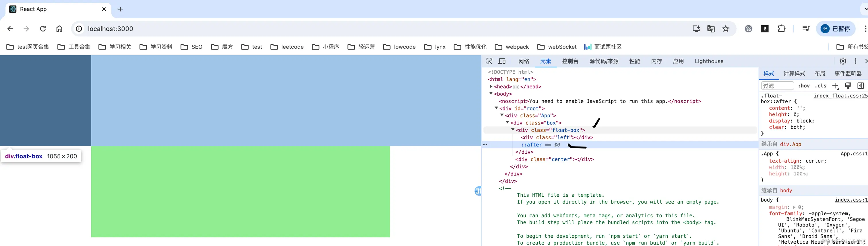This screenshot has height=246, width=868.
Task: Open the 事件监听器 pane tab
Action: point(848,74)
